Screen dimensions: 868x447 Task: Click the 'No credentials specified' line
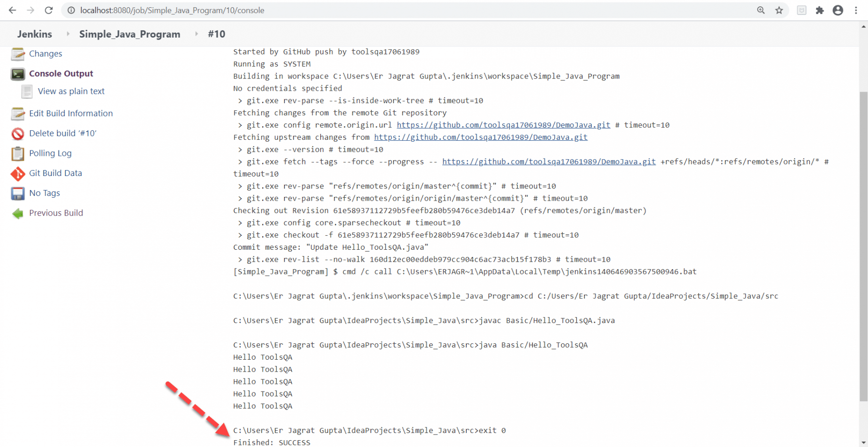tap(288, 88)
